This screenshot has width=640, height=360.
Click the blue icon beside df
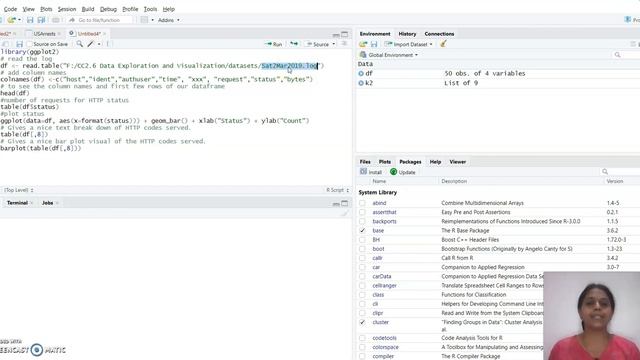361,73
